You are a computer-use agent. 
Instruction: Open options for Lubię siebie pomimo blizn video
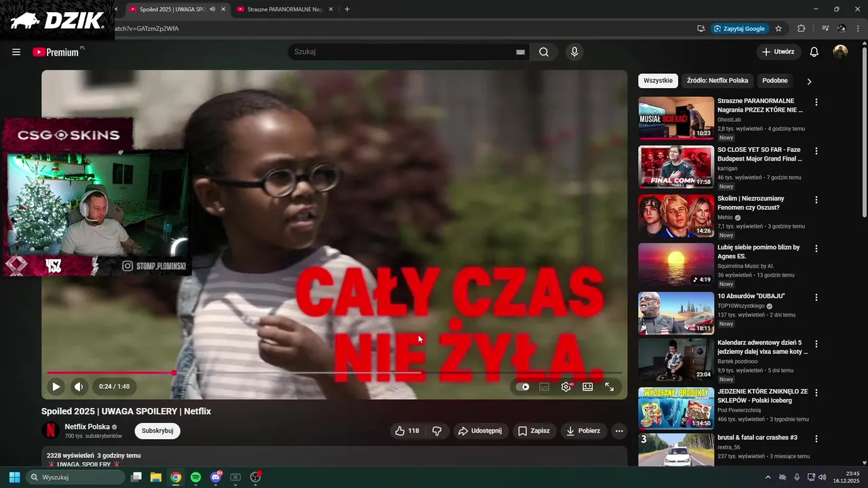point(816,249)
